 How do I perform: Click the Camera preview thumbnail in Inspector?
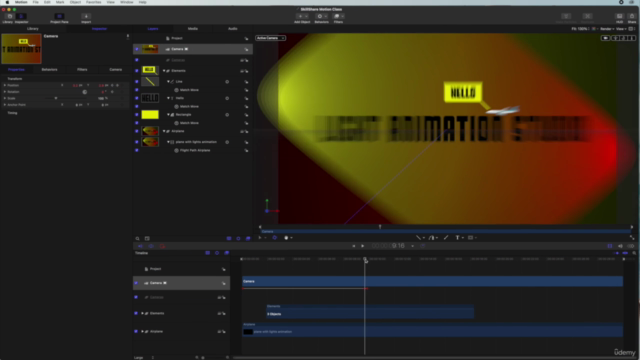21,49
